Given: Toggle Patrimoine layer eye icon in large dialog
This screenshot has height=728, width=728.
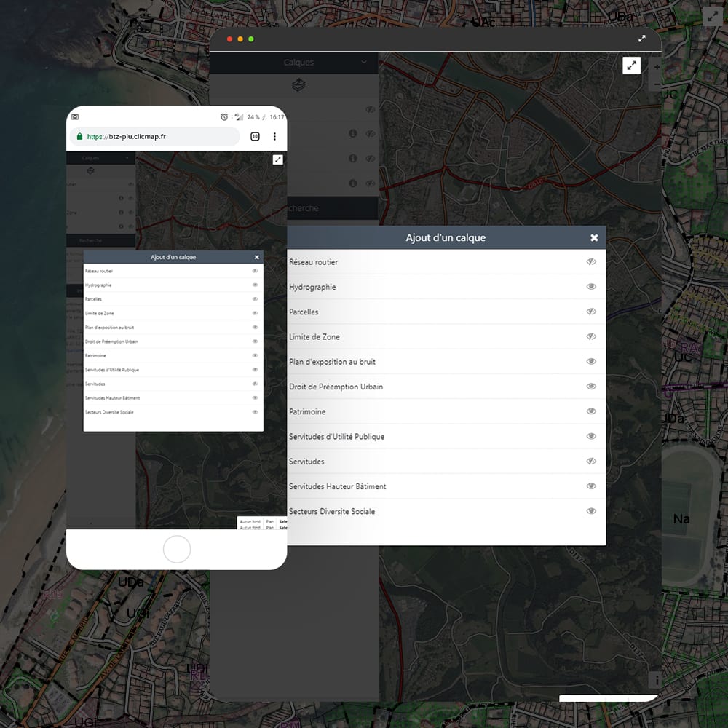Looking at the screenshot, I should click(x=591, y=411).
